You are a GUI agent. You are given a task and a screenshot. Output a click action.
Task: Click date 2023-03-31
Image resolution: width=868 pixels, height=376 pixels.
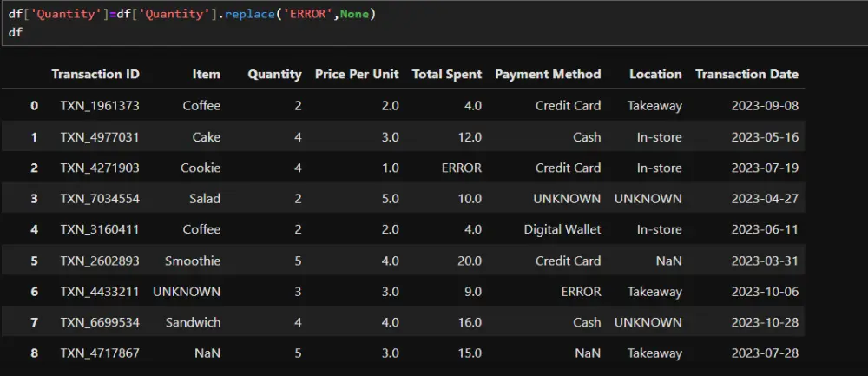(765, 261)
